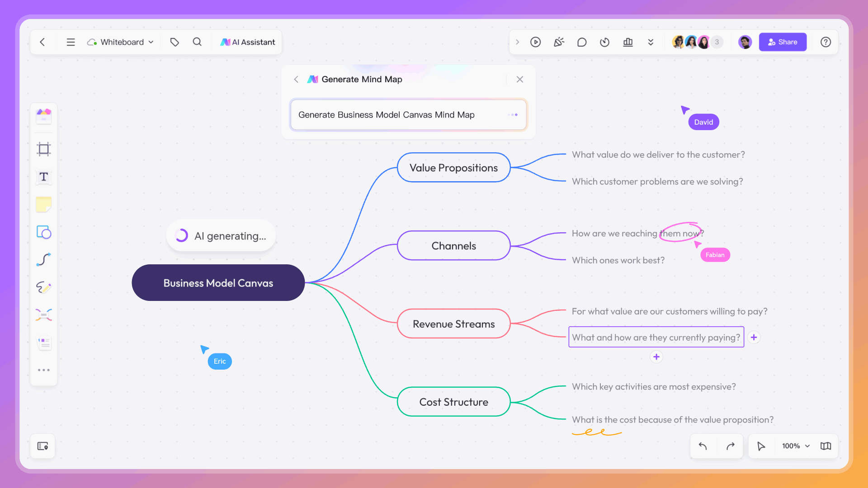Click the Sticky Note tool in sidebar

point(45,205)
